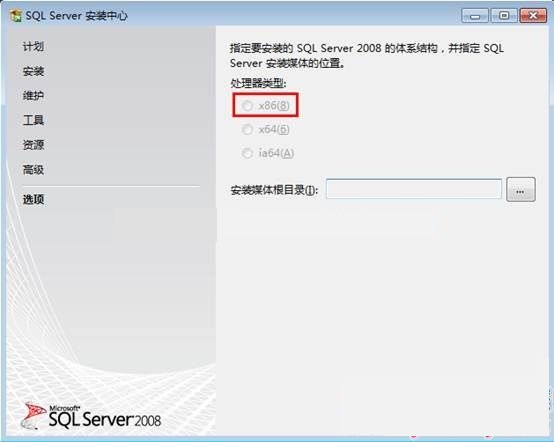The height and width of the screenshot is (442, 554).
Task: Show the 高级 (Advanced) section
Action: click(x=33, y=170)
